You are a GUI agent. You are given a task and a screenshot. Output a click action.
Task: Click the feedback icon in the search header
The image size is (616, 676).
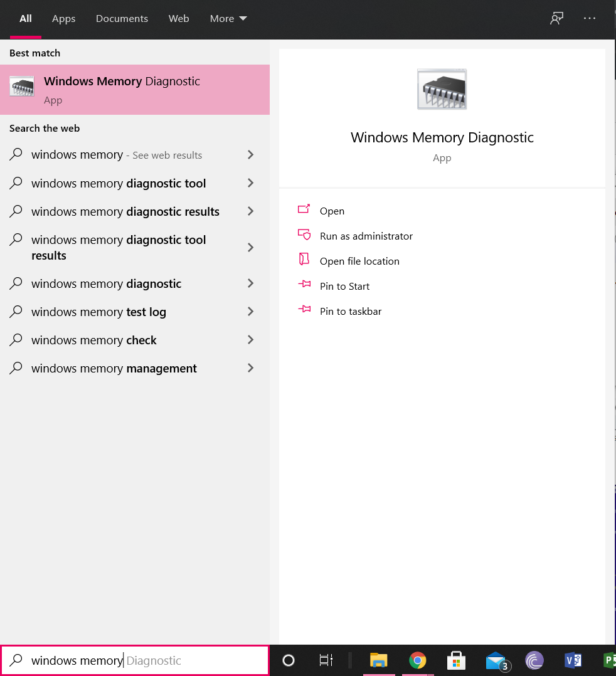(556, 18)
